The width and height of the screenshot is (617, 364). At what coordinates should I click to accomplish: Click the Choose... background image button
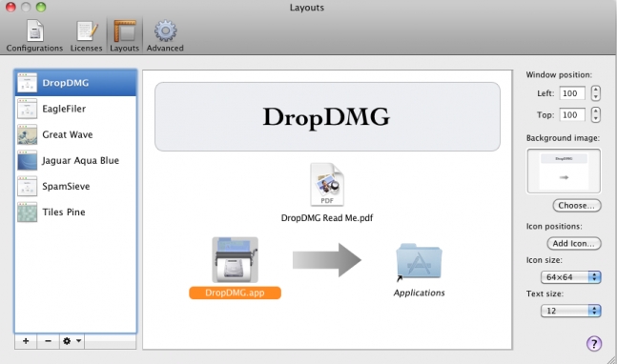pyautogui.click(x=577, y=205)
